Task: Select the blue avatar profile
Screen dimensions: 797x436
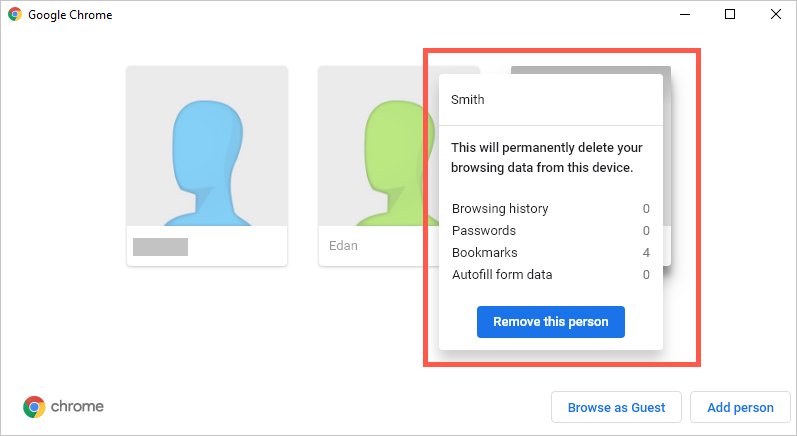Action: click(x=207, y=146)
